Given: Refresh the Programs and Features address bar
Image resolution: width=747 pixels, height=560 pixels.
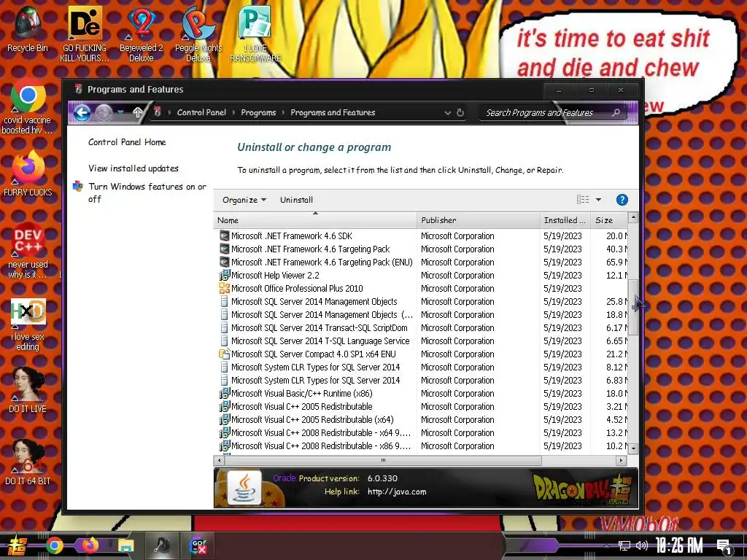Looking at the screenshot, I should (x=460, y=113).
